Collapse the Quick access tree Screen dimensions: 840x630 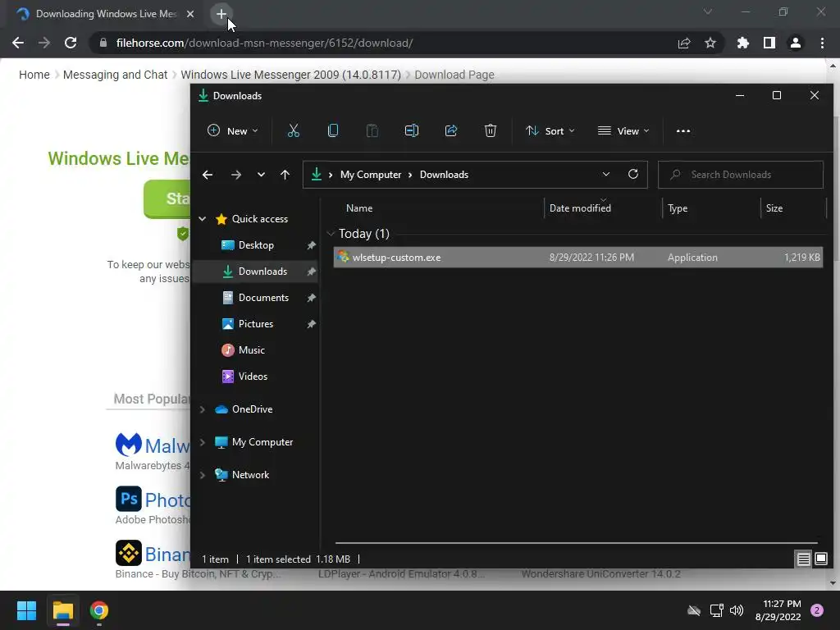(203, 218)
